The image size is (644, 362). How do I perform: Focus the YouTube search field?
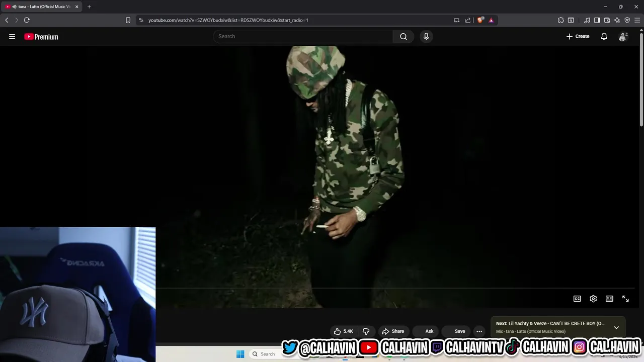point(303,36)
